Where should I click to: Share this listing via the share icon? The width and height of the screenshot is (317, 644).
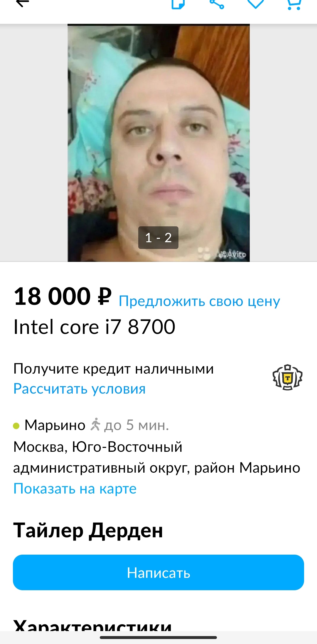(217, 4)
